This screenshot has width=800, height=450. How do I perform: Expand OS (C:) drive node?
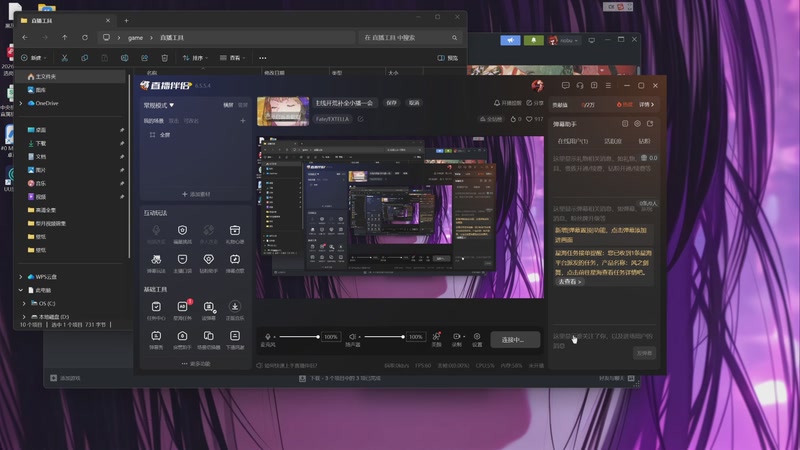click(x=24, y=303)
